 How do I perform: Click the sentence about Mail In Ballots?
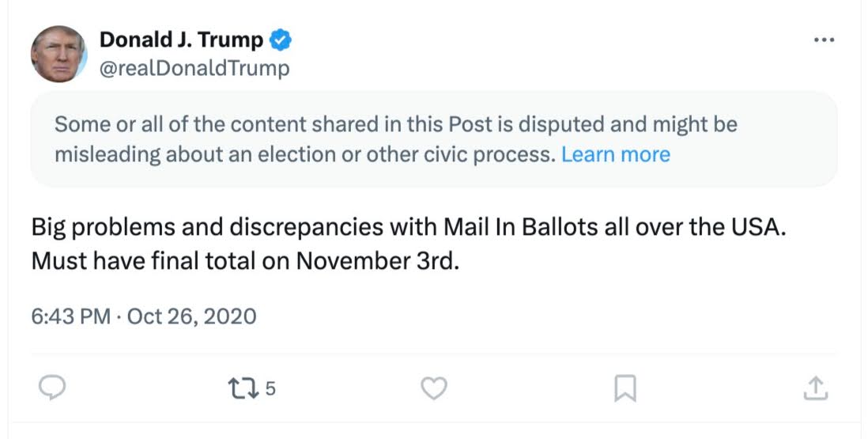pos(408,227)
